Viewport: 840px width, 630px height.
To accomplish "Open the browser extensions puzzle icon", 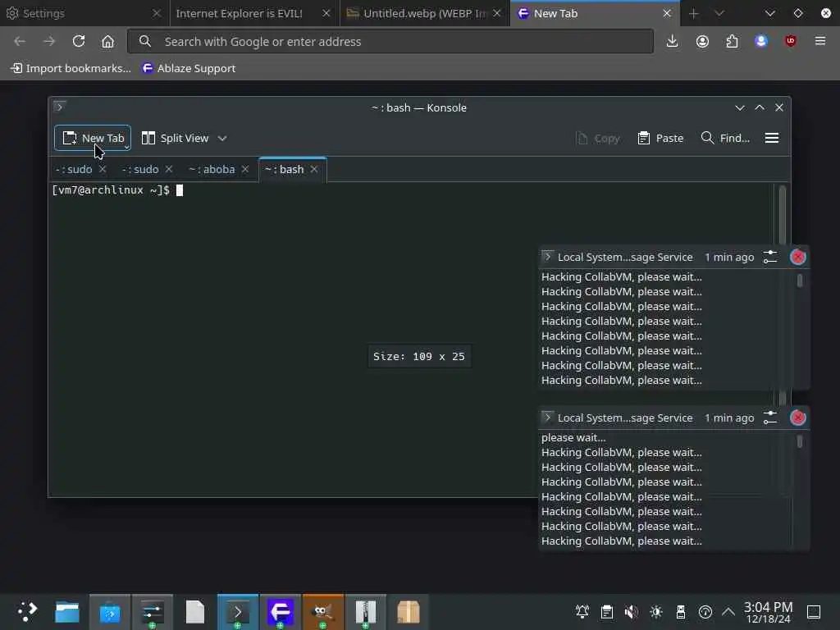I will 732,41.
